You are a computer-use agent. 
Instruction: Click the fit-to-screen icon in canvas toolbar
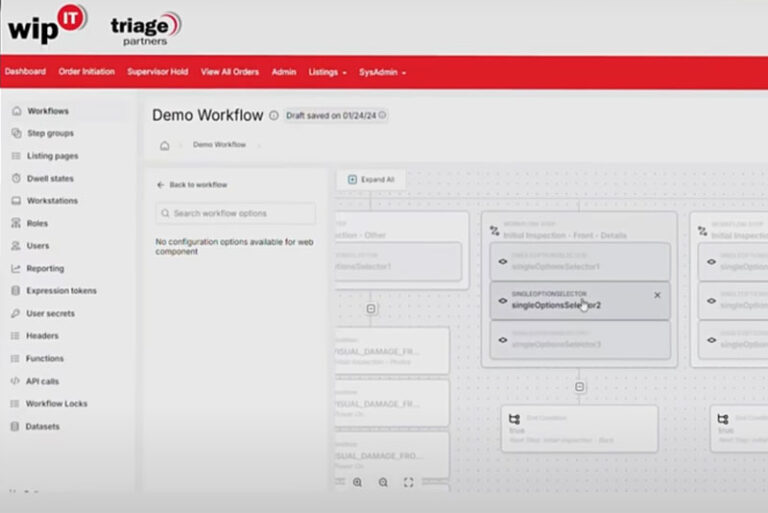[x=408, y=483]
